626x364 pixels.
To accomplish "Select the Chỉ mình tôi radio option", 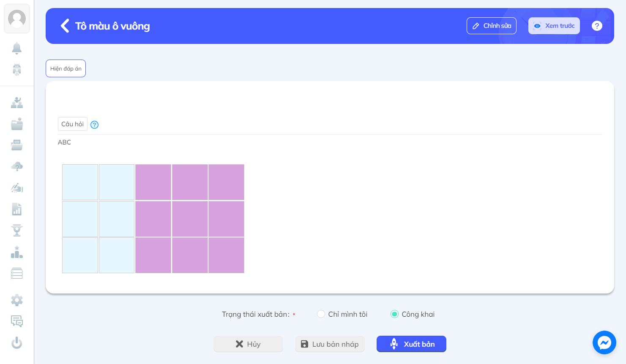I will coord(321,314).
